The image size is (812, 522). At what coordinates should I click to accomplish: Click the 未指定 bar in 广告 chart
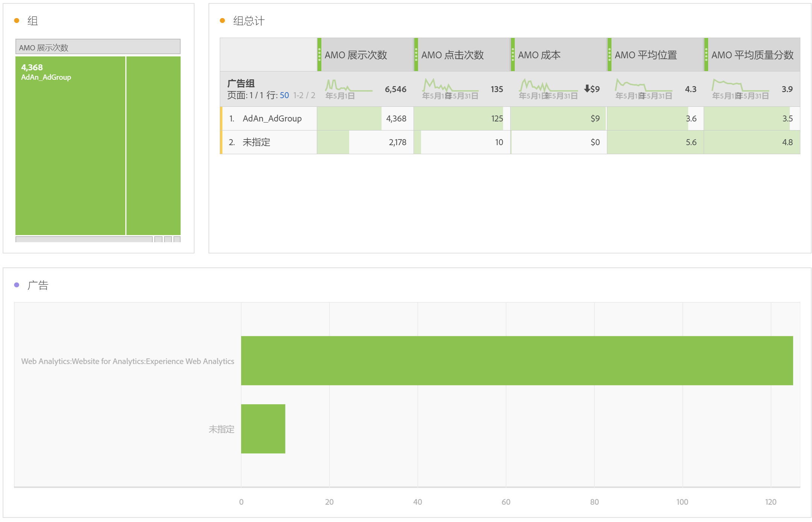click(263, 429)
